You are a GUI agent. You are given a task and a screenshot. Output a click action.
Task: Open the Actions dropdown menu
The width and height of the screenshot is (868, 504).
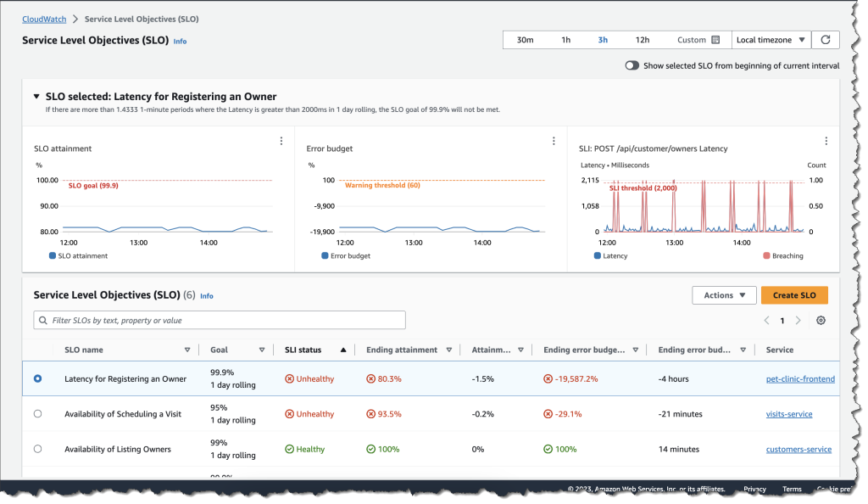click(x=724, y=295)
